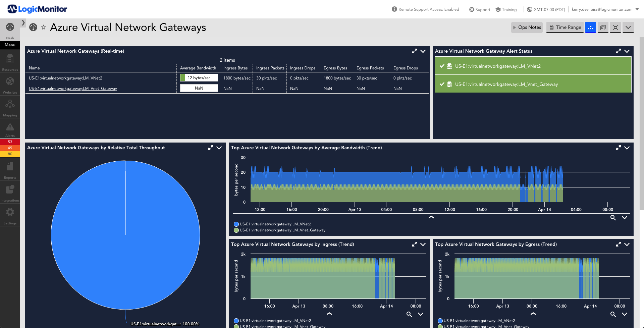The image size is (644, 328).
Task: Open the Dash menu tab
Action: coord(10,30)
